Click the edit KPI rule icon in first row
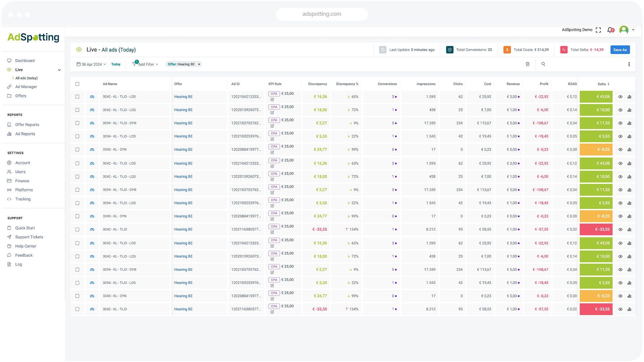644x362 pixels. pyautogui.click(x=272, y=100)
